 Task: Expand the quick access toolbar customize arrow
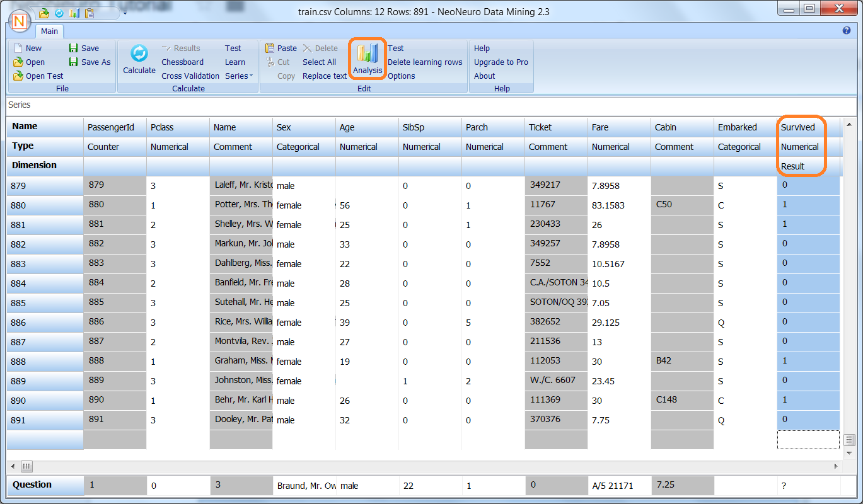click(125, 13)
